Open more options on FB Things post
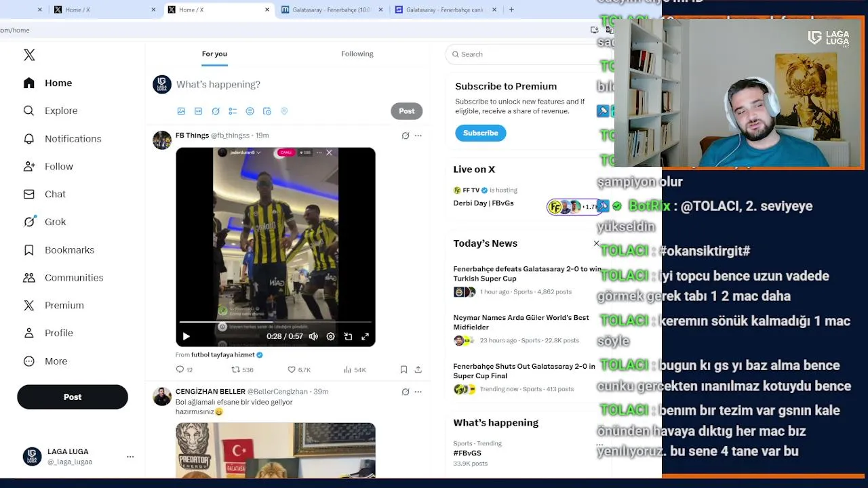This screenshot has width=868, height=488. (418, 136)
